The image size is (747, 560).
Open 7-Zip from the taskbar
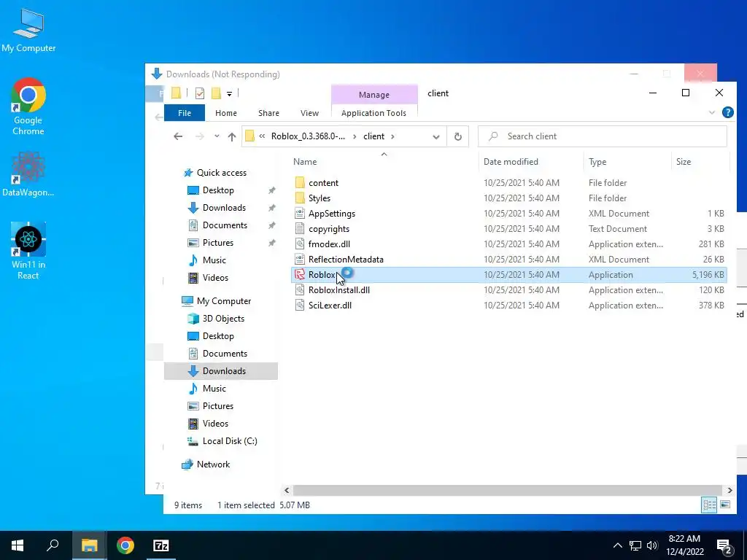pyautogui.click(x=161, y=545)
